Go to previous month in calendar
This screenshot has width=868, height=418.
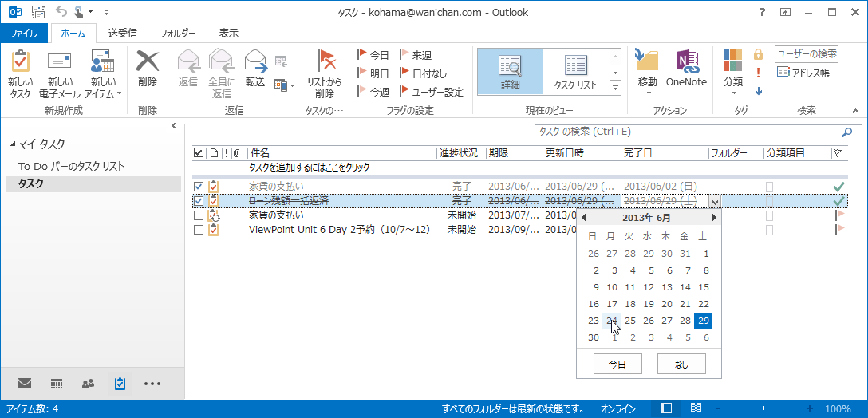point(583,218)
